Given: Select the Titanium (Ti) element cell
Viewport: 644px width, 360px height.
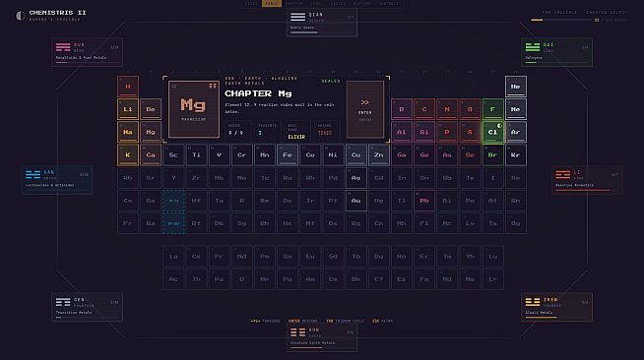Looking at the screenshot, I should pos(196,155).
